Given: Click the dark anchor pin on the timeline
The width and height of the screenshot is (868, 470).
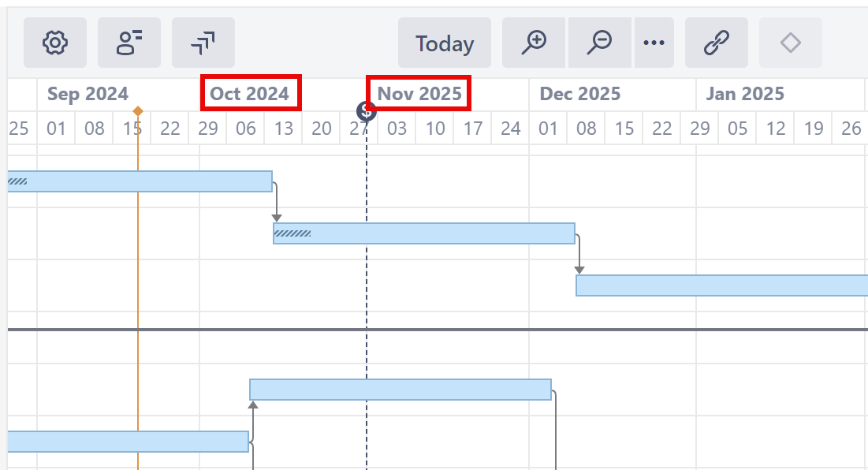Looking at the screenshot, I should point(366,112).
